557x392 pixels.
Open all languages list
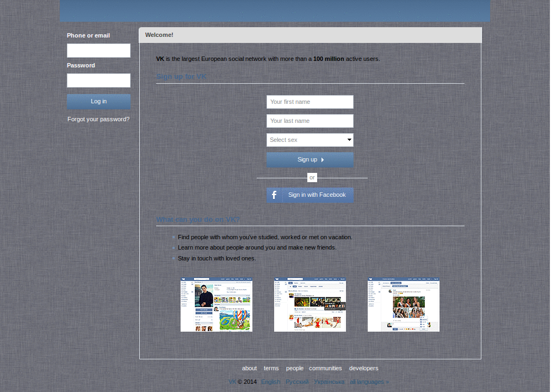369,382
